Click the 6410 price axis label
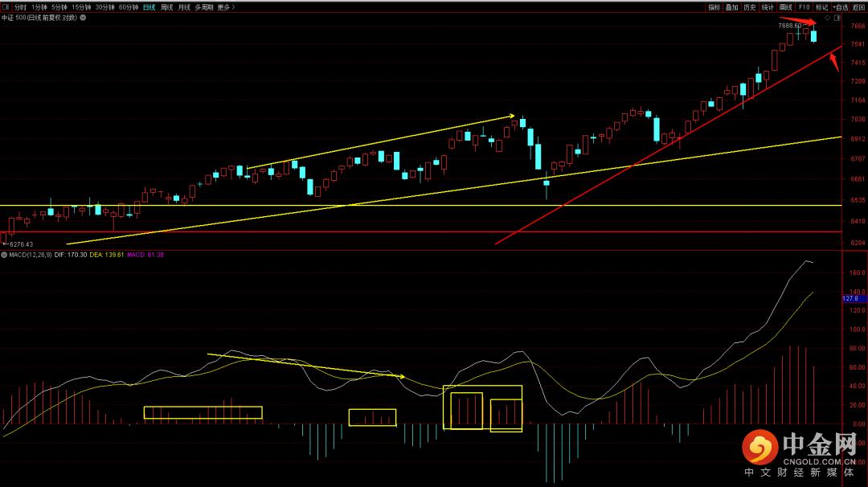 tap(858, 221)
